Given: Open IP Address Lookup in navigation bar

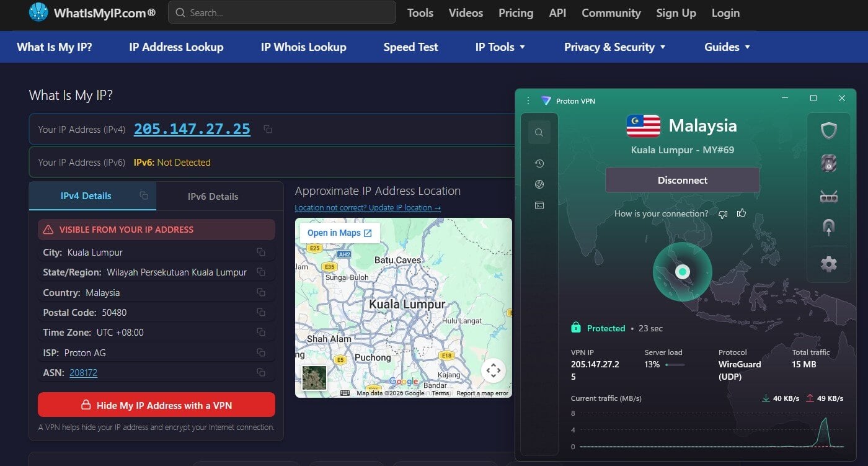Looking at the screenshot, I should click(x=176, y=47).
